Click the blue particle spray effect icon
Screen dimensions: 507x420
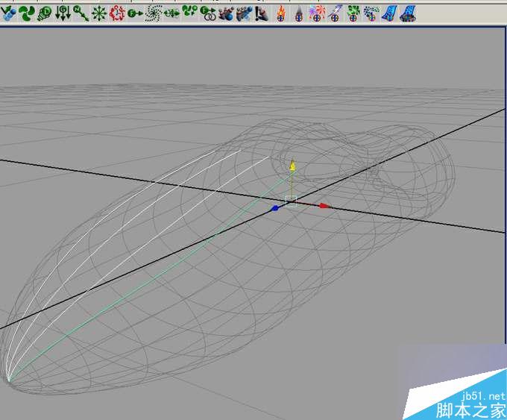[x=371, y=13]
